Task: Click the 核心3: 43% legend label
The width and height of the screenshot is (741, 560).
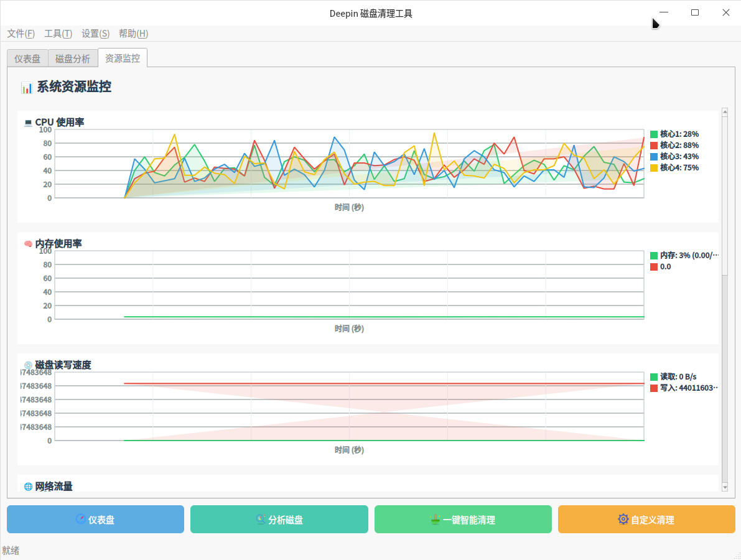Action: pyautogui.click(x=679, y=156)
